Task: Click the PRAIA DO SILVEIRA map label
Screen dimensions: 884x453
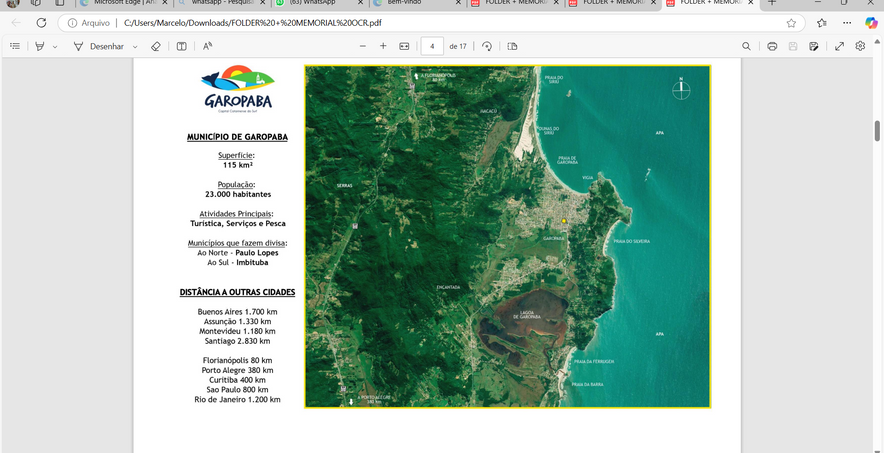Action: point(631,241)
